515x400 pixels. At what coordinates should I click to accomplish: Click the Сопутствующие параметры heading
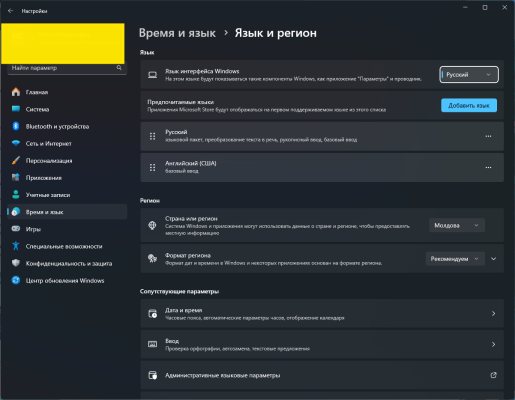coord(179,291)
